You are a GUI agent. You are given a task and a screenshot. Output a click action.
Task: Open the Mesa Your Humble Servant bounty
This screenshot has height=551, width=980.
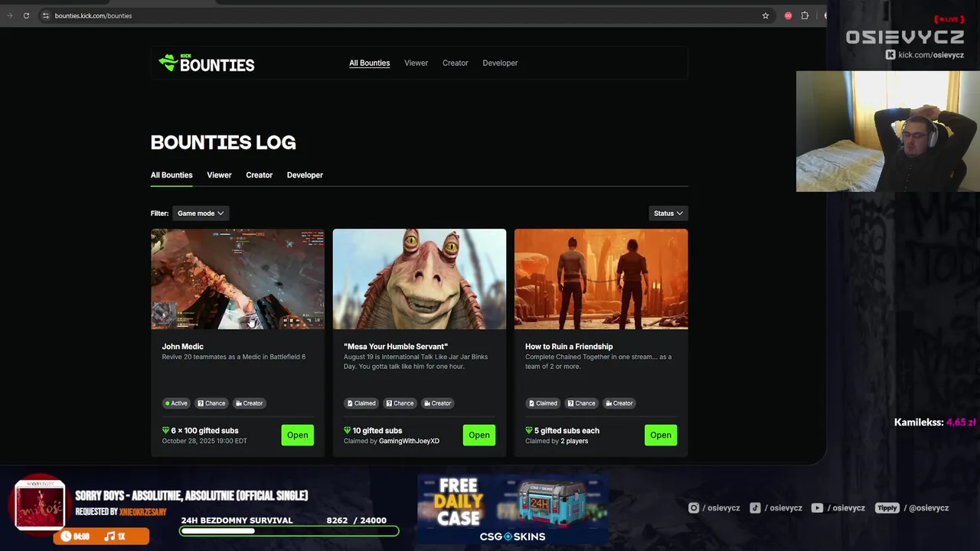point(479,435)
